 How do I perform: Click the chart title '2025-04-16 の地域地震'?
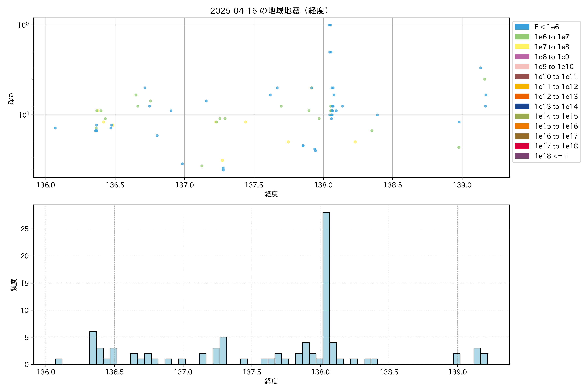click(269, 10)
